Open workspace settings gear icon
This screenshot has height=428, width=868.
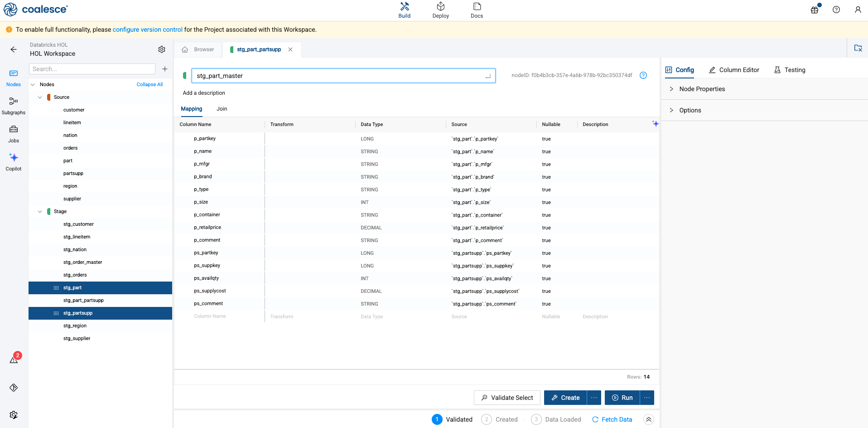[162, 49]
